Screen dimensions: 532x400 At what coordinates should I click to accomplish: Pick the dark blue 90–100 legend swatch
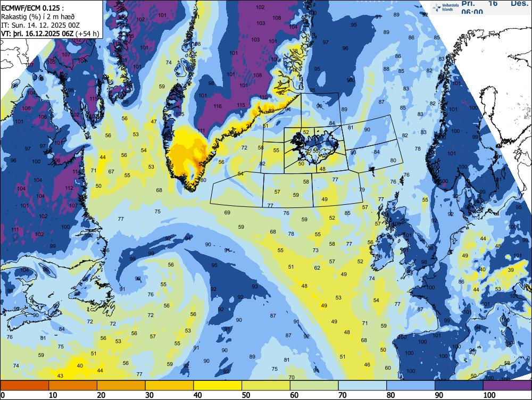[x=459, y=385]
